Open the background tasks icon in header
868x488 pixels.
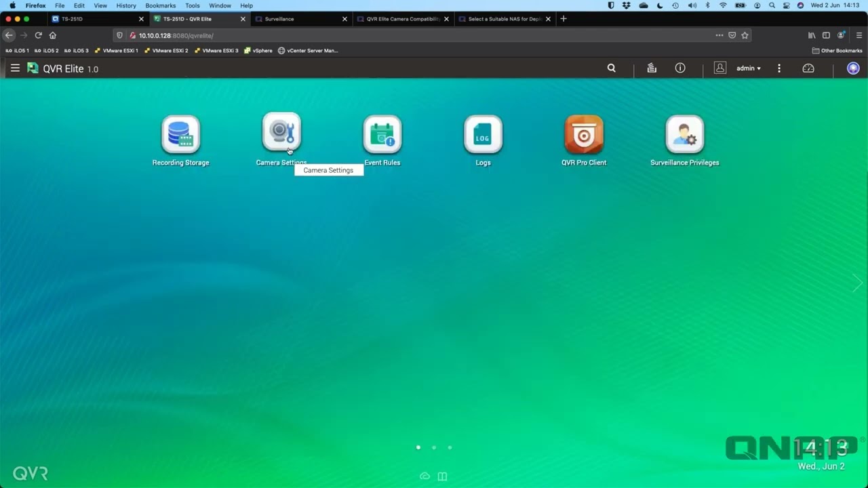coord(652,68)
